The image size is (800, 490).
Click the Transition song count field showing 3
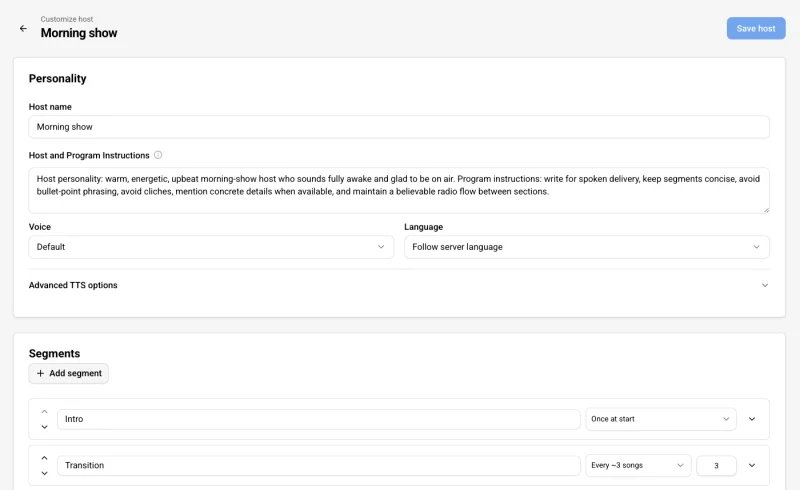point(716,466)
